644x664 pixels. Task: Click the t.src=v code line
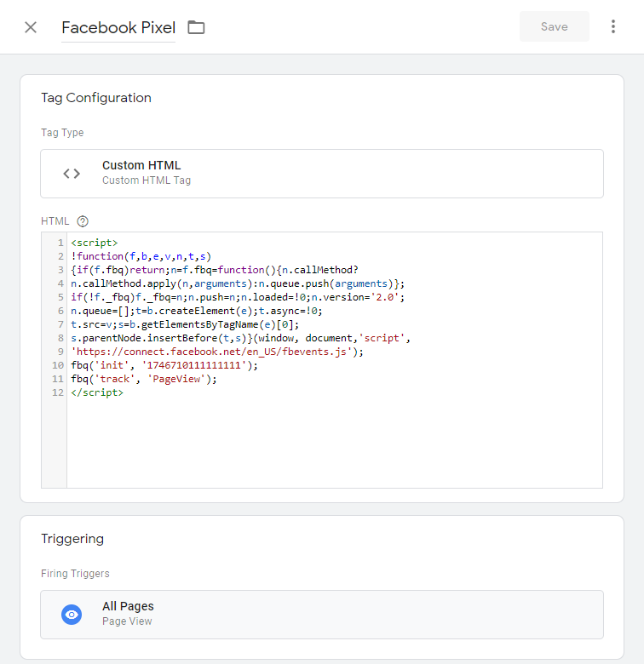(x=185, y=325)
